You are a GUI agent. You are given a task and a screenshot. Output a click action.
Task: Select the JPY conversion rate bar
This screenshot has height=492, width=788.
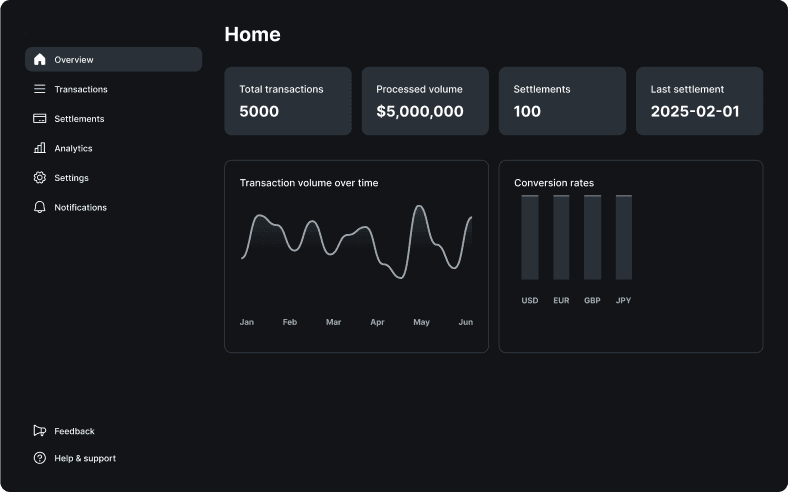pyautogui.click(x=623, y=238)
